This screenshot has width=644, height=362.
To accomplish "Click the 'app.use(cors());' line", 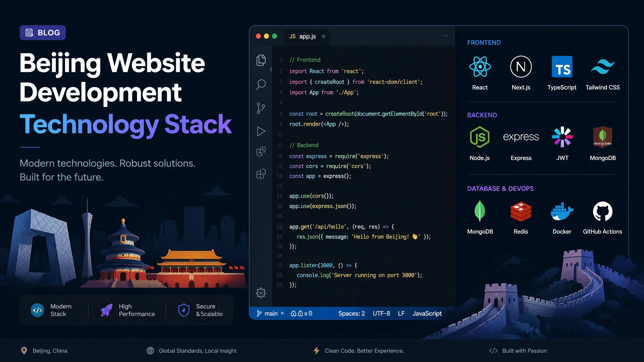I will click(x=311, y=196).
